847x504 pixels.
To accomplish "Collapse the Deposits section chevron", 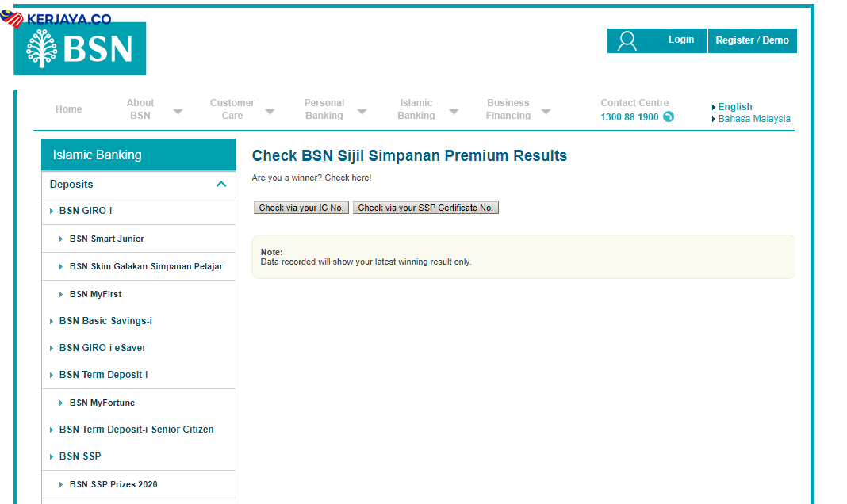I will [x=221, y=184].
